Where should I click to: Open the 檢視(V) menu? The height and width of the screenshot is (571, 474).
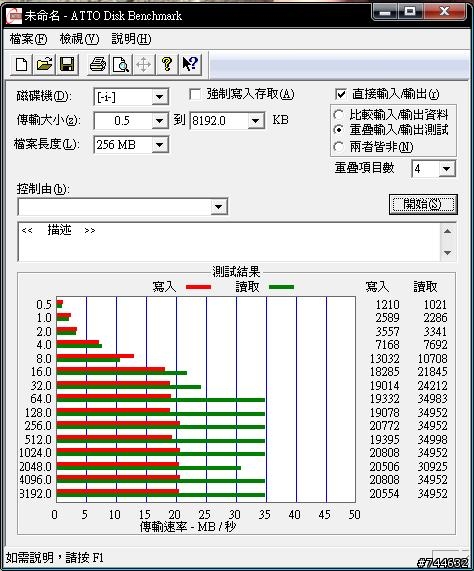79,39
